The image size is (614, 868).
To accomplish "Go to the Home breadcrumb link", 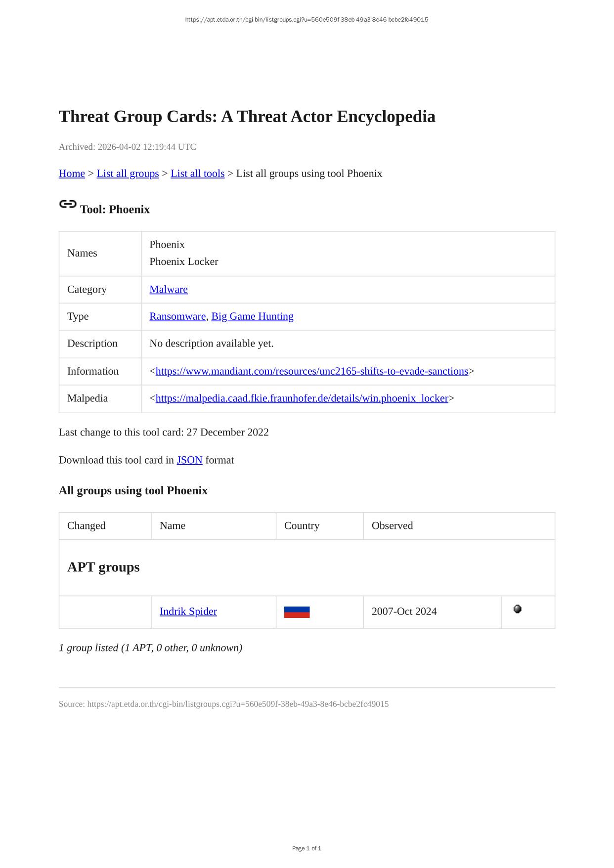I will click(72, 174).
